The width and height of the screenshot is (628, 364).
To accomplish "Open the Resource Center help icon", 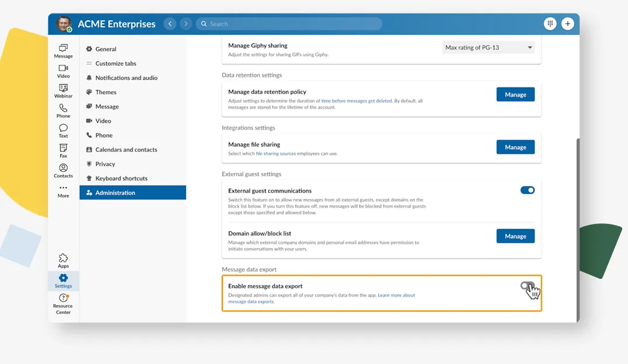I will tap(63, 301).
